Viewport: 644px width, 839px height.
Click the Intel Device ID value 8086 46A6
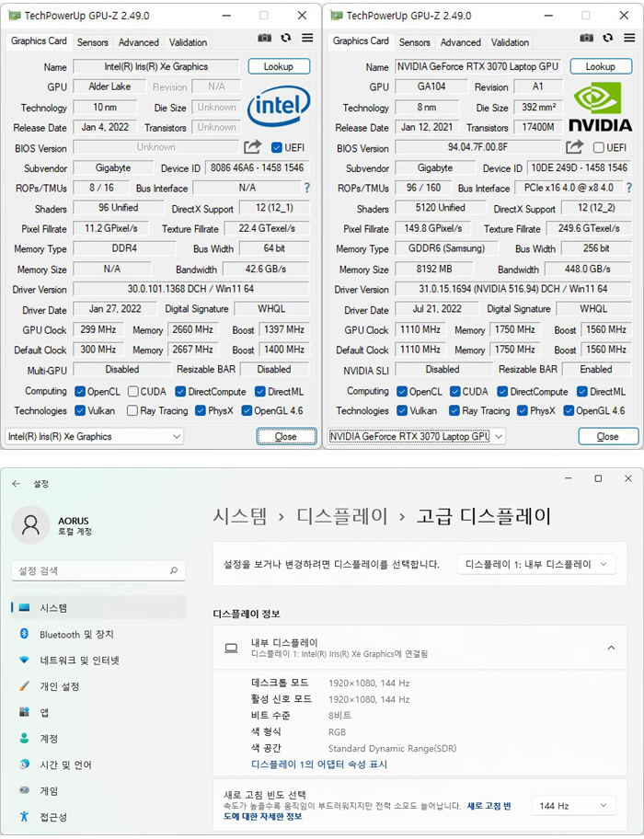(257, 167)
